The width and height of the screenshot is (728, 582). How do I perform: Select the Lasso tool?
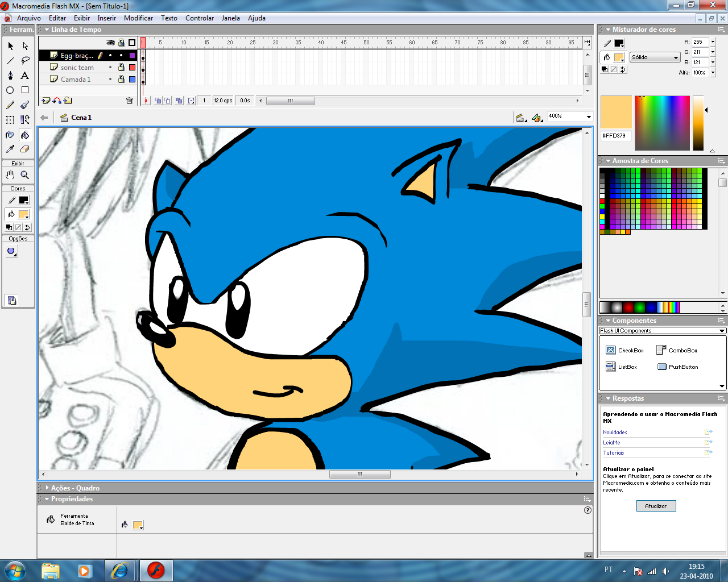pos(25,61)
